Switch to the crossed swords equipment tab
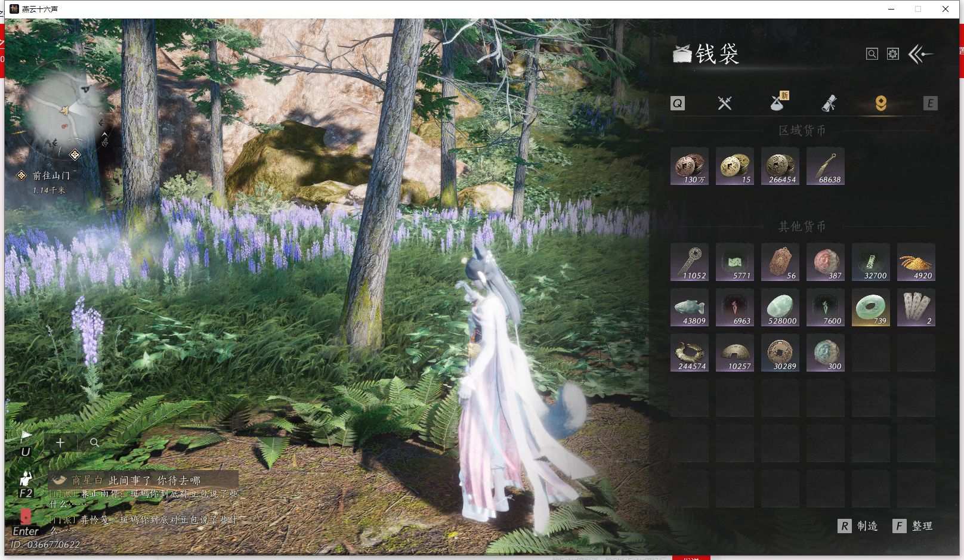The height and width of the screenshot is (560, 964). click(x=725, y=103)
